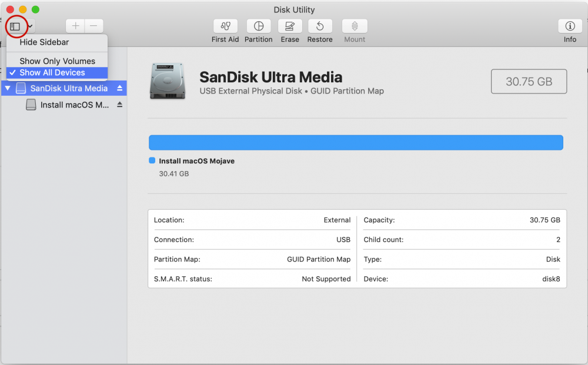588x365 pixels.
Task: Click the Device value disk8
Action: coord(552,279)
